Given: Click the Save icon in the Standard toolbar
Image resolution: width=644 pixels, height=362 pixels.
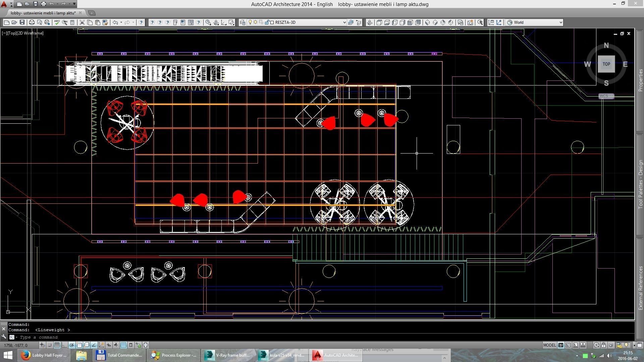Looking at the screenshot, I should point(22,22).
